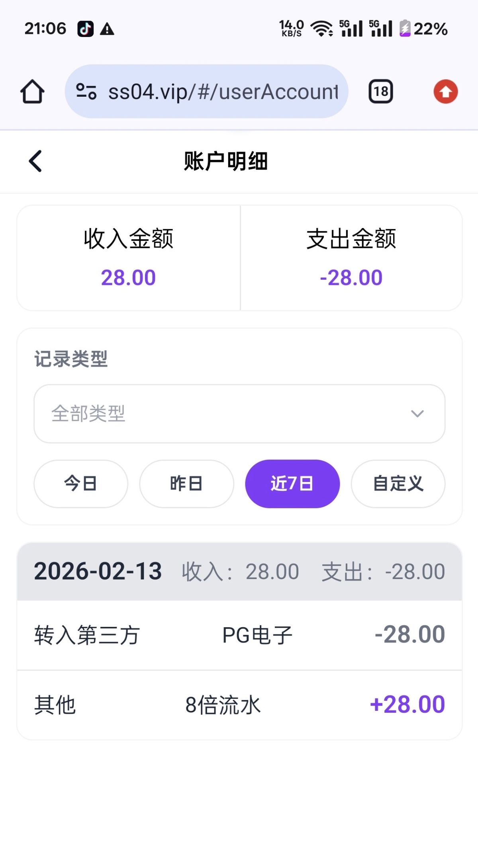Choose the 自定义 custom date range
478x868 pixels.
[x=398, y=484]
